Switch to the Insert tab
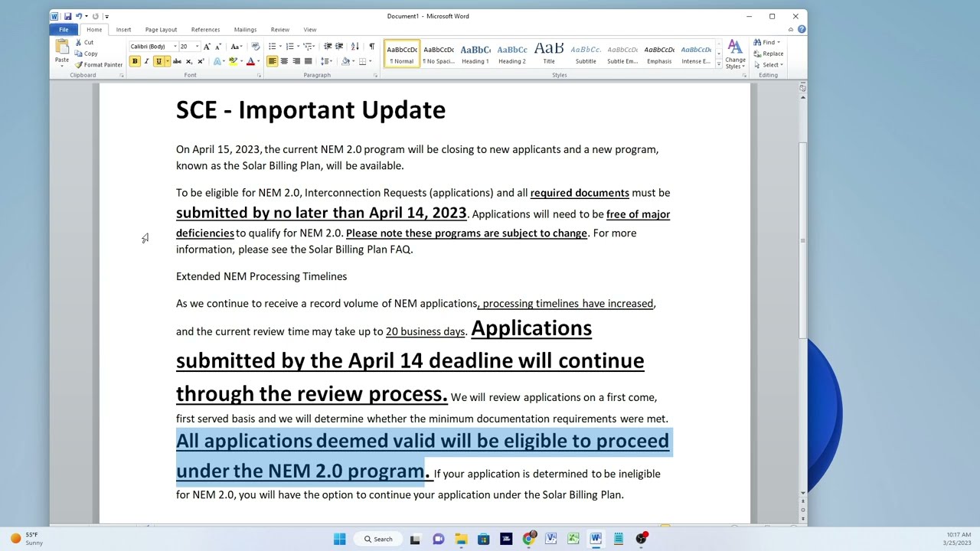Viewport: 980px width, 551px height. click(123, 30)
